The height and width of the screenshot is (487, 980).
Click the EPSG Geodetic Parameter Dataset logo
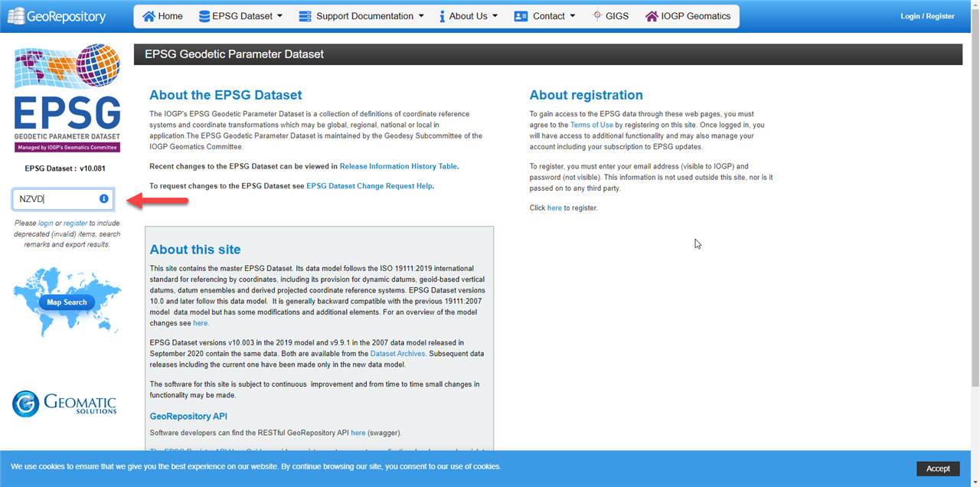click(x=67, y=98)
